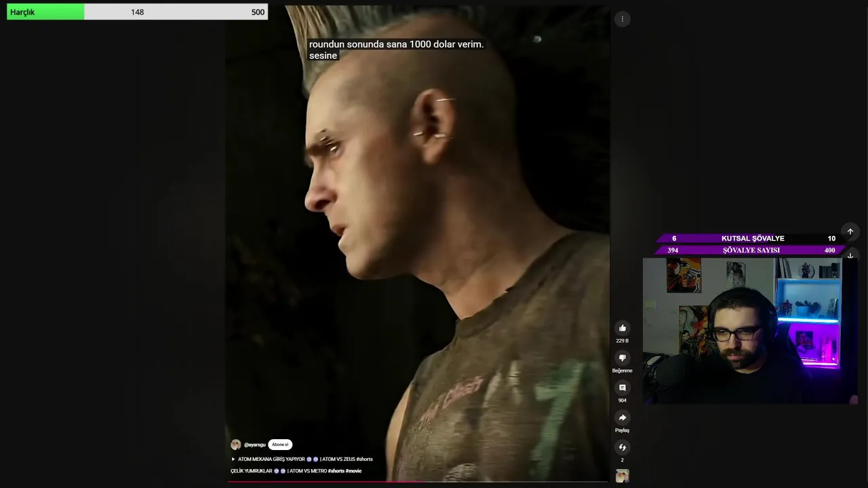Screen dimensions: 868x488
Task: Seek using the red video progress bar
Action: (x=417, y=482)
